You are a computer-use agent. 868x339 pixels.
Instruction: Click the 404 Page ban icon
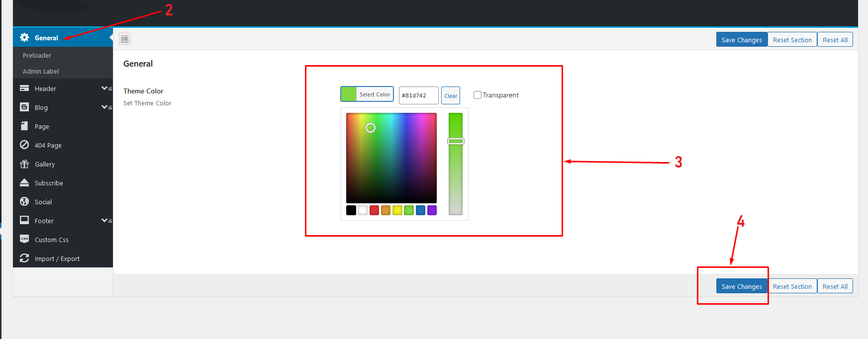point(24,145)
